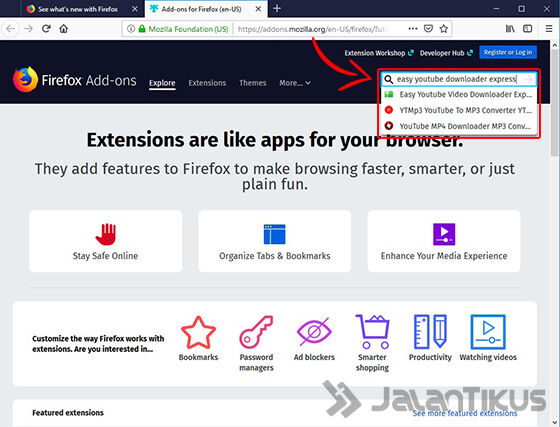Click the green padlock security icon
The image size is (560, 427).
(142, 29)
